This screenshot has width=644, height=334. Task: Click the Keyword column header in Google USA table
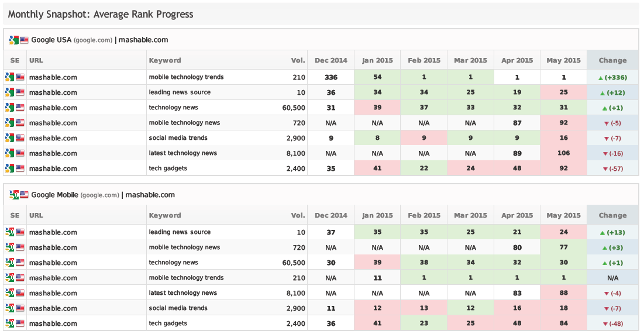coord(165,60)
